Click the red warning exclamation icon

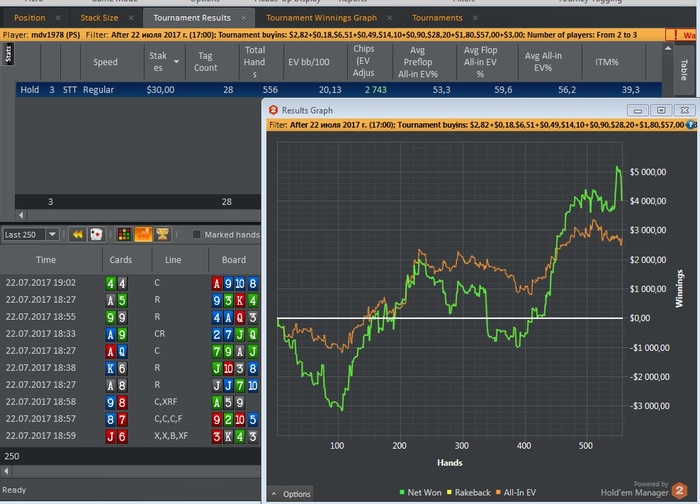click(675, 35)
